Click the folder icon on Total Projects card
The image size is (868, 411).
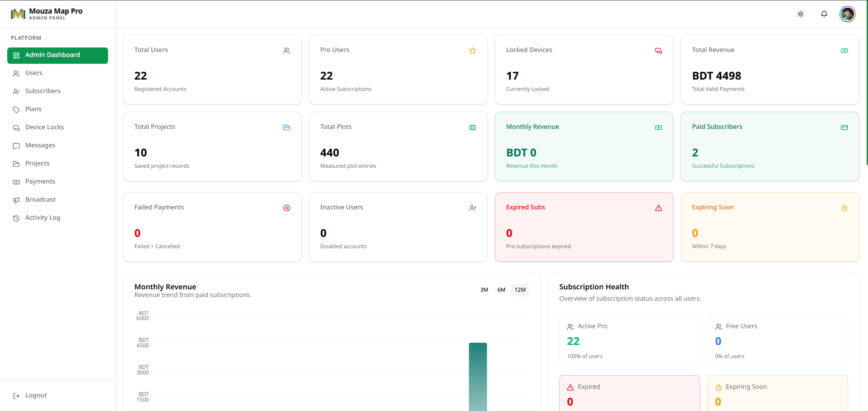(287, 128)
